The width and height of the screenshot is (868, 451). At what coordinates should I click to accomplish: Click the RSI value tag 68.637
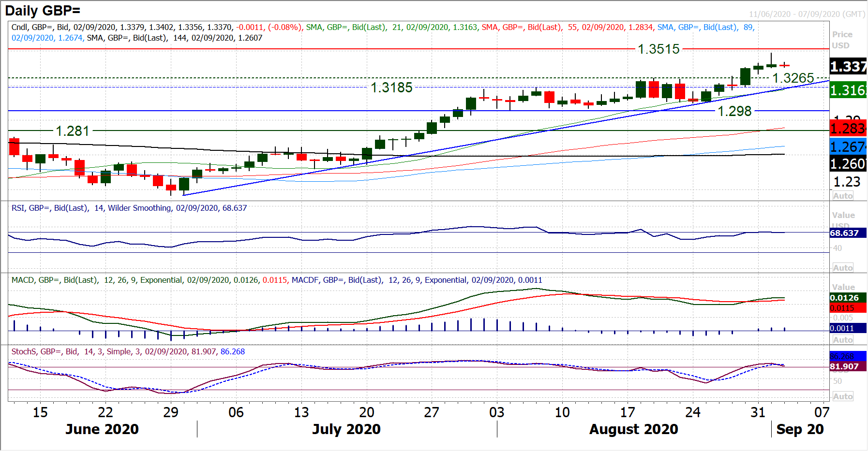844,233
